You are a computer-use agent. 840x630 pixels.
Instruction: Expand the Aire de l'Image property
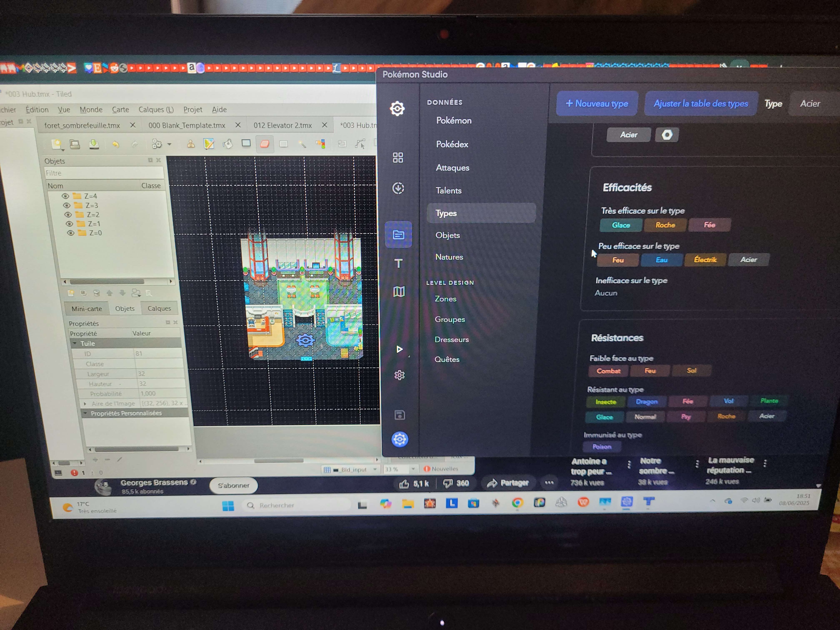coord(85,404)
